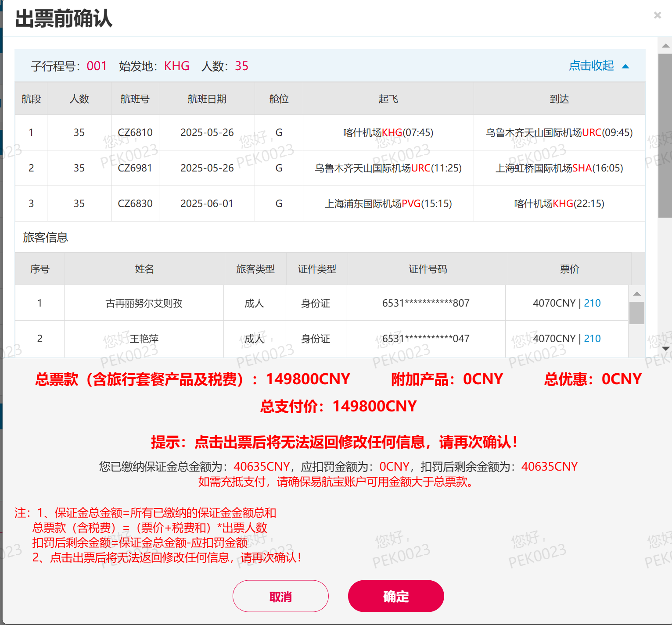Click the dialog scrollbar up arrow
Image resolution: width=672 pixels, height=625 pixels.
click(x=665, y=46)
